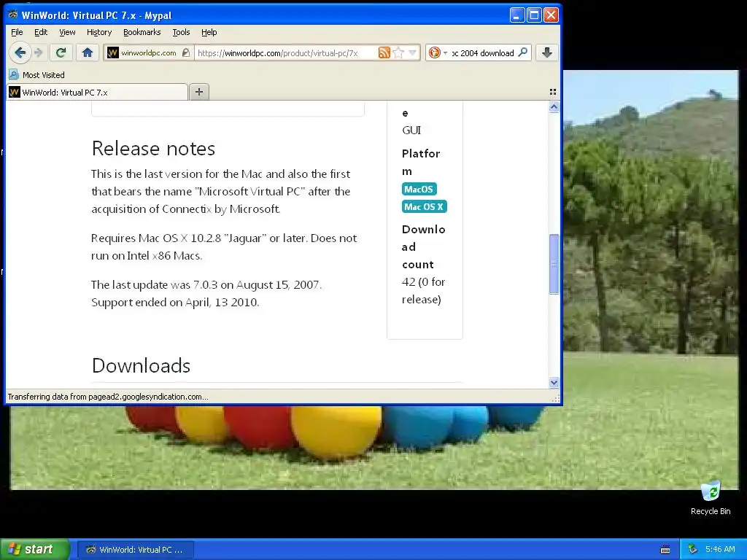Click the keyboard icon in the taskbar
The width and height of the screenshot is (747, 560).
coord(665,550)
